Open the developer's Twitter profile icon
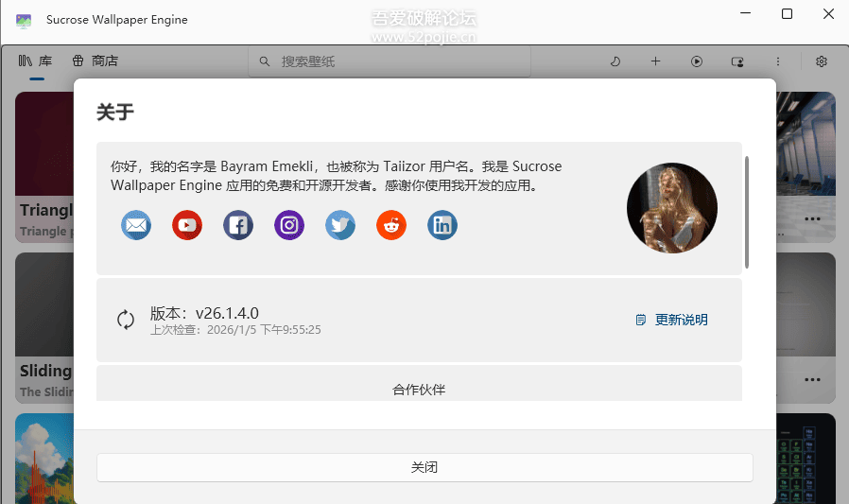Image resolution: width=849 pixels, height=504 pixels. tap(340, 225)
